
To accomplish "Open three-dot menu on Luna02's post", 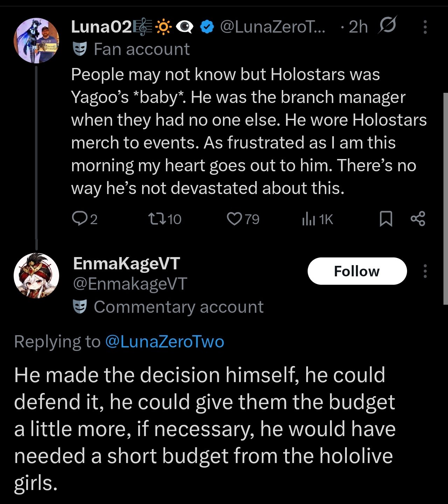I will 425,27.
